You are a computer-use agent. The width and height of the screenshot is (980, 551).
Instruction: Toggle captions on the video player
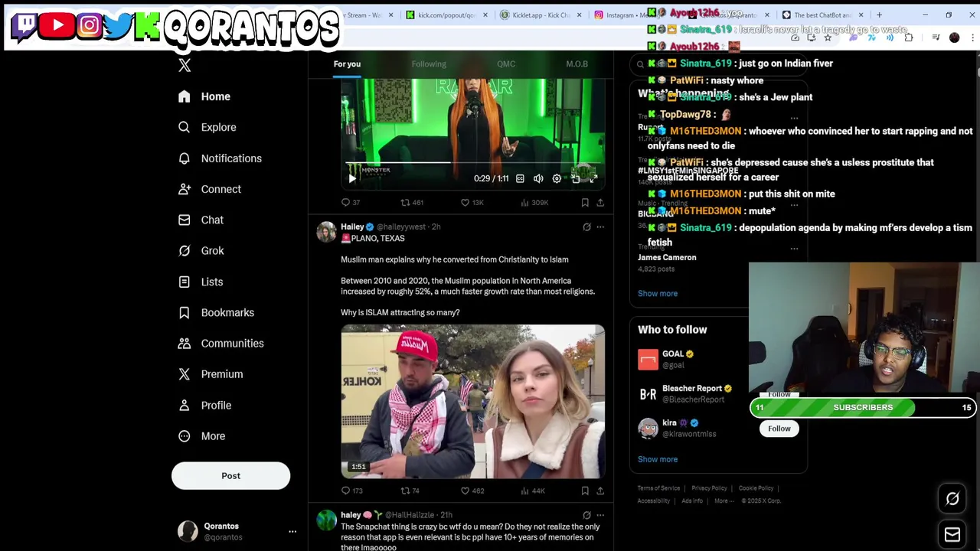pyautogui.click(x=520, y=178)
